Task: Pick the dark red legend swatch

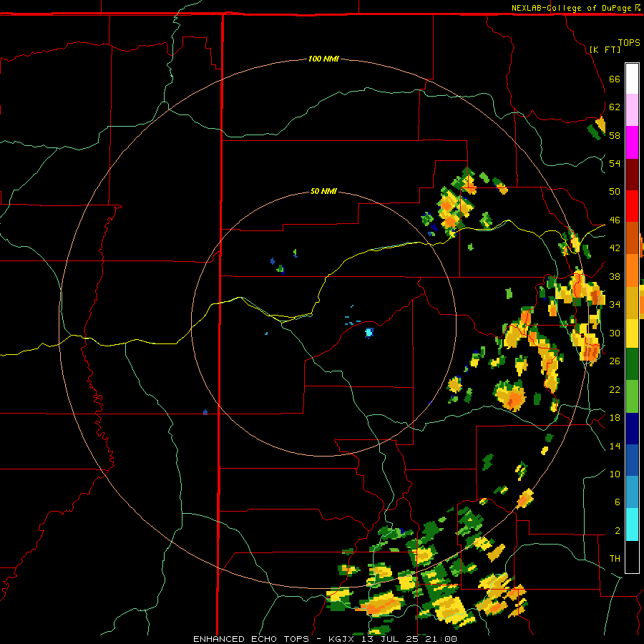Action: [x=632, y=175]
